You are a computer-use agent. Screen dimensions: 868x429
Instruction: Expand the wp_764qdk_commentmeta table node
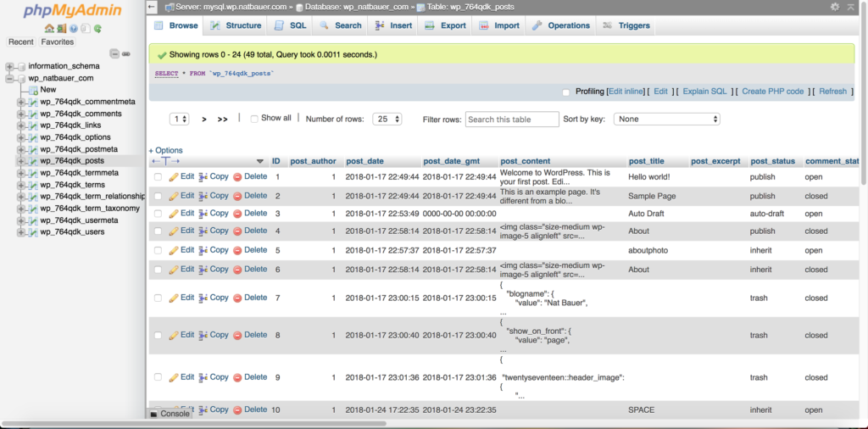[21, 103]
